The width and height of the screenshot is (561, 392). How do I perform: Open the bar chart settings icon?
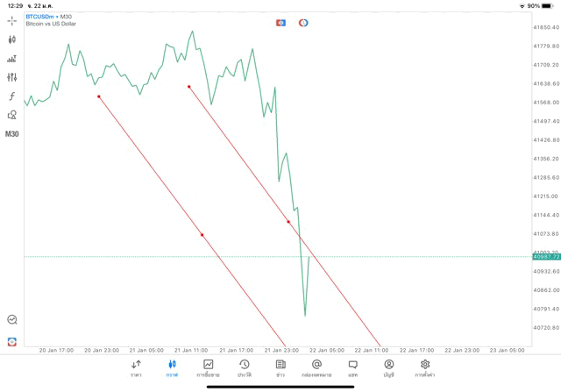pos(12,59)
